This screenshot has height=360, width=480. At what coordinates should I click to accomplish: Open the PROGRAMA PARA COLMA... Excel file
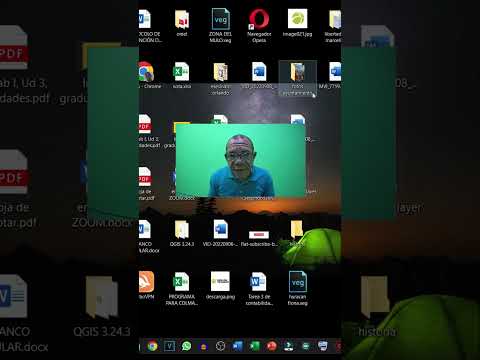tap(182, 288)
